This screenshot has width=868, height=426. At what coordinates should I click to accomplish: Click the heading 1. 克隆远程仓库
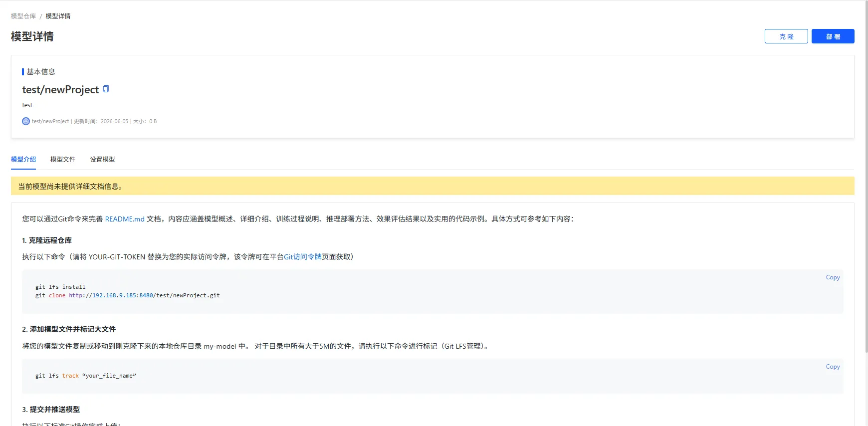click(47, 240)
